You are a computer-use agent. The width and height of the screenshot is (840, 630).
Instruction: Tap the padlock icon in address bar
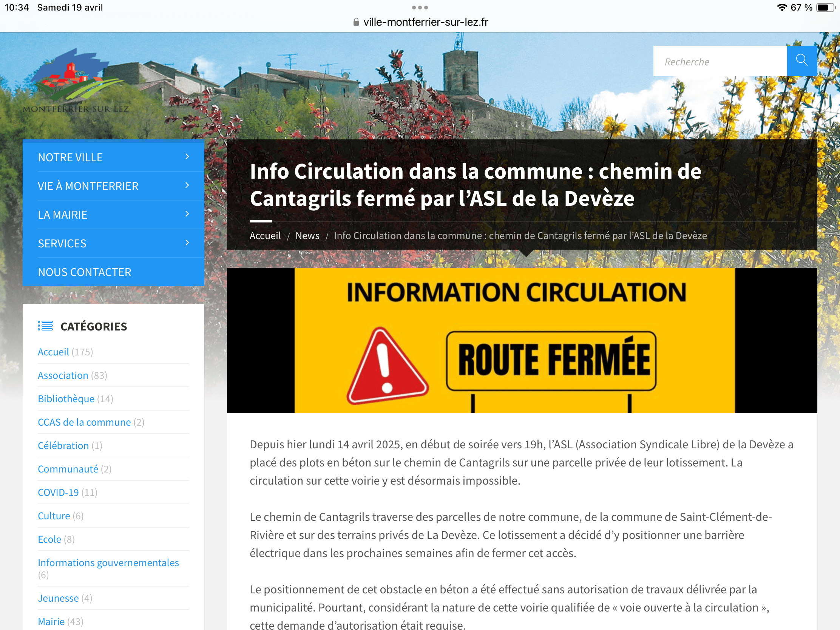click(356, 22)
